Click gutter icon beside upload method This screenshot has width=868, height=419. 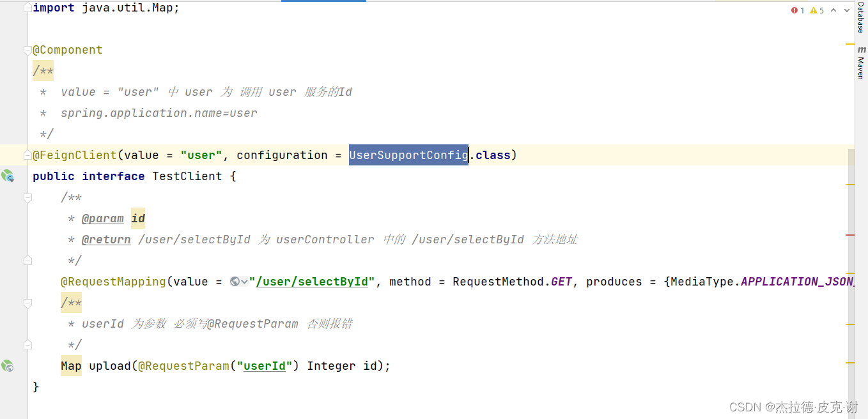pyautogui.click(x=8, y=366)
